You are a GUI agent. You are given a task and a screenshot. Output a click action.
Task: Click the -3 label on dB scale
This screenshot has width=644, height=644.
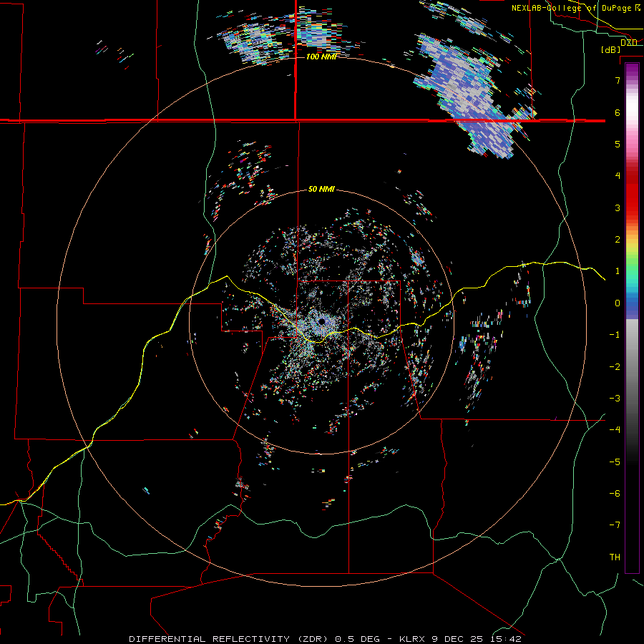pos(615,399)
